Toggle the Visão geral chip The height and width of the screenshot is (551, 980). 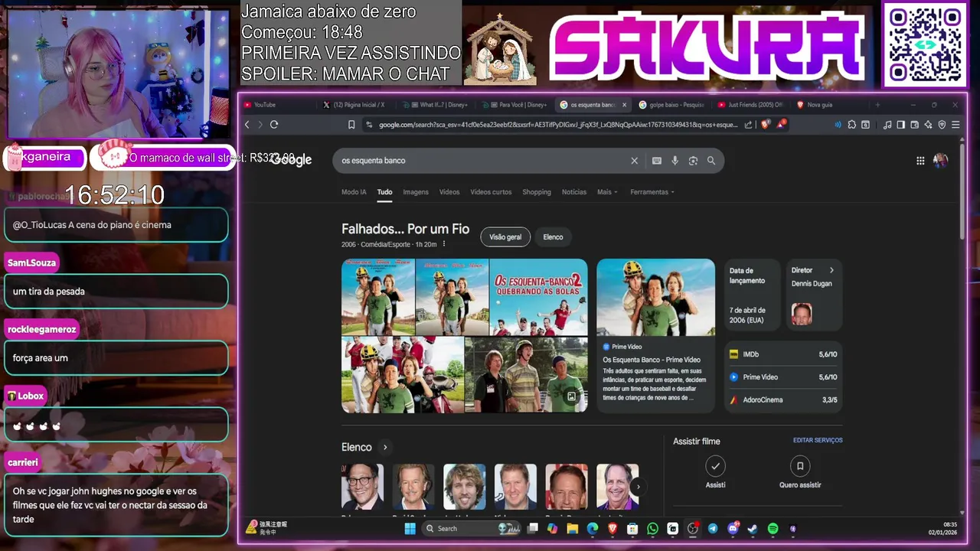(505, 237)
